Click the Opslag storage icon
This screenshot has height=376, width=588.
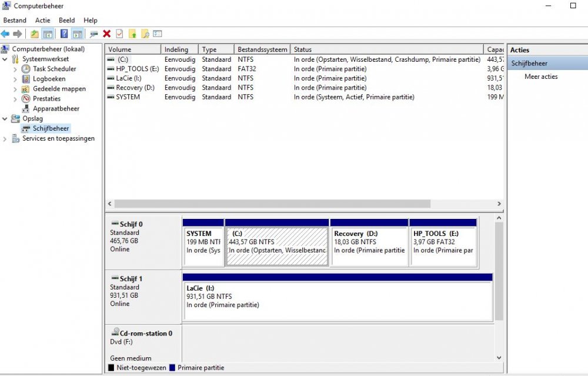pos(15,119)
